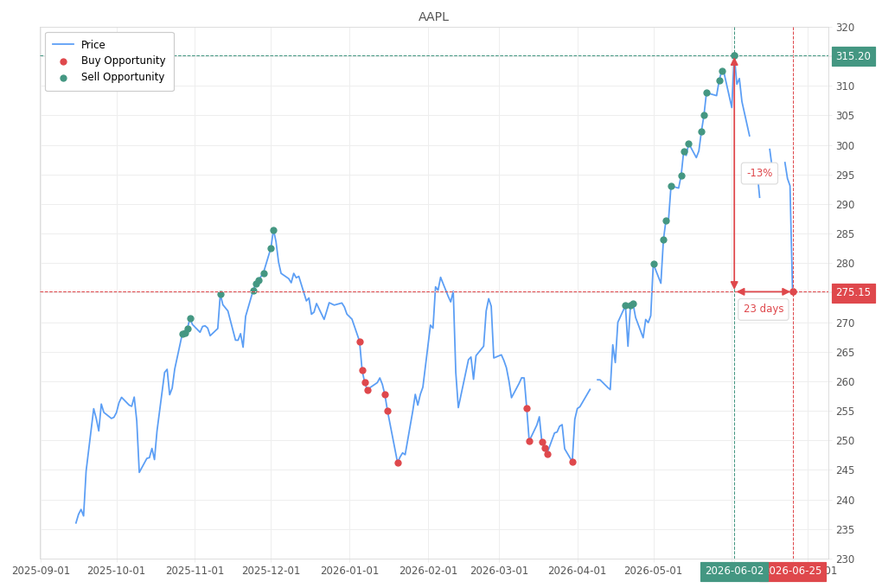The height and width of the screenshot is (588, 882).
Task: Click the green 315.20 price label
Action: (x=853, y=55)
